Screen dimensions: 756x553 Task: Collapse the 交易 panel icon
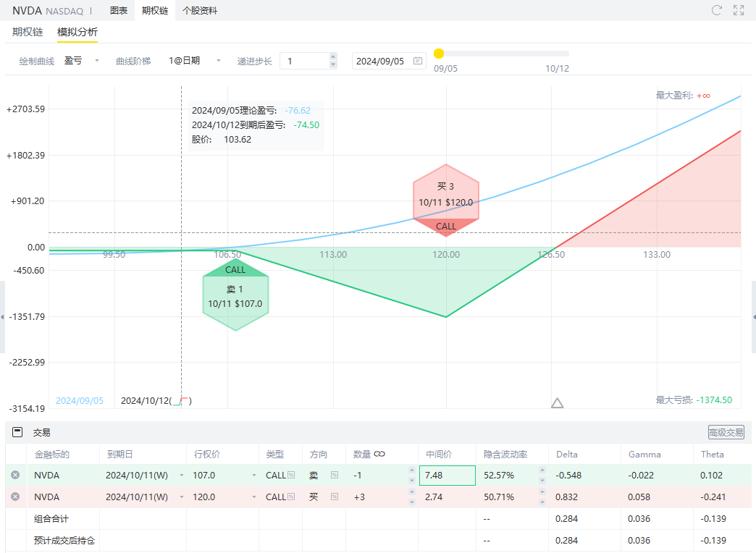coord(17,432)
